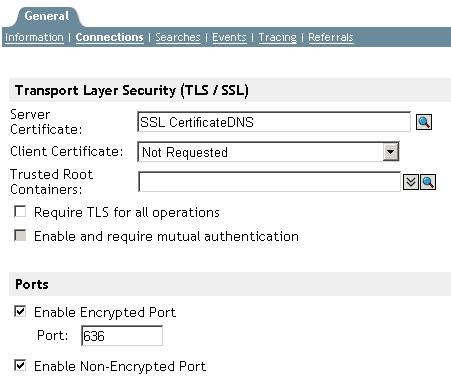Open the Connections subtab
The height and width of the screenshot is (383, 451).
pos(109,37)
